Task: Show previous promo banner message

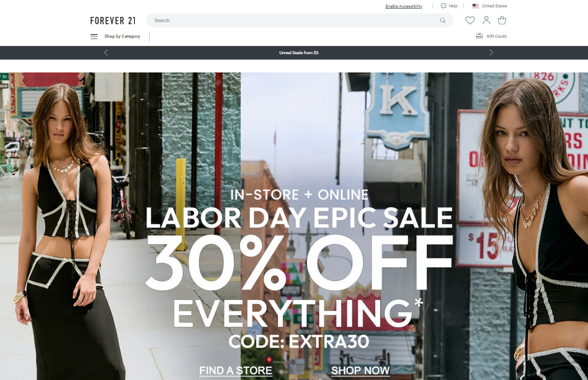Action: (x=106, y=52)
